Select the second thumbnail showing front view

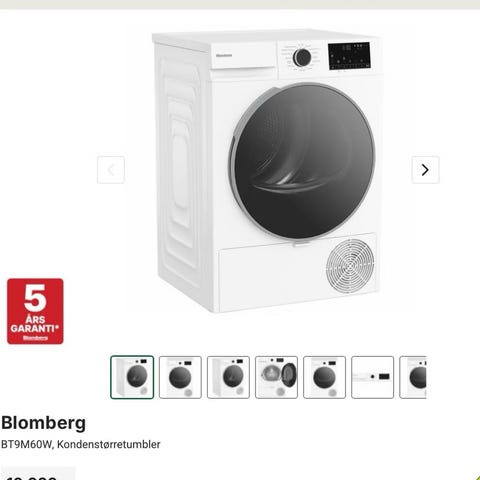pyautogui.click(x=180, y=377)
